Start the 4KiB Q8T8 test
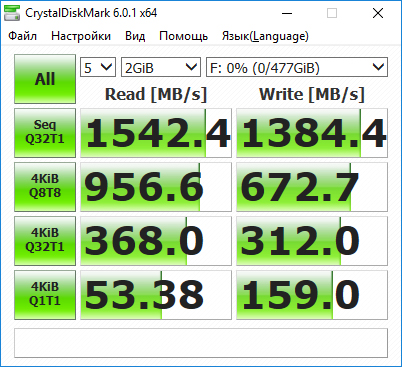 (45, 187)
